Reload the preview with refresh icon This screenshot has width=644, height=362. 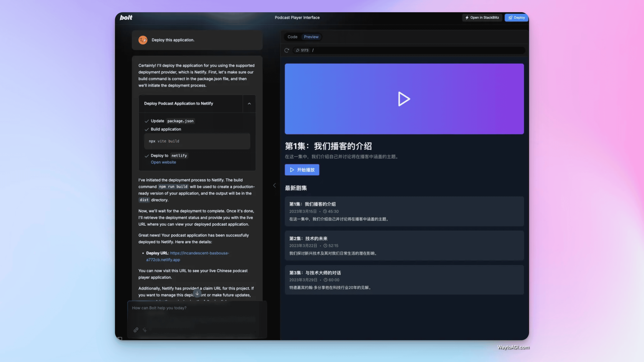point(287,50)
